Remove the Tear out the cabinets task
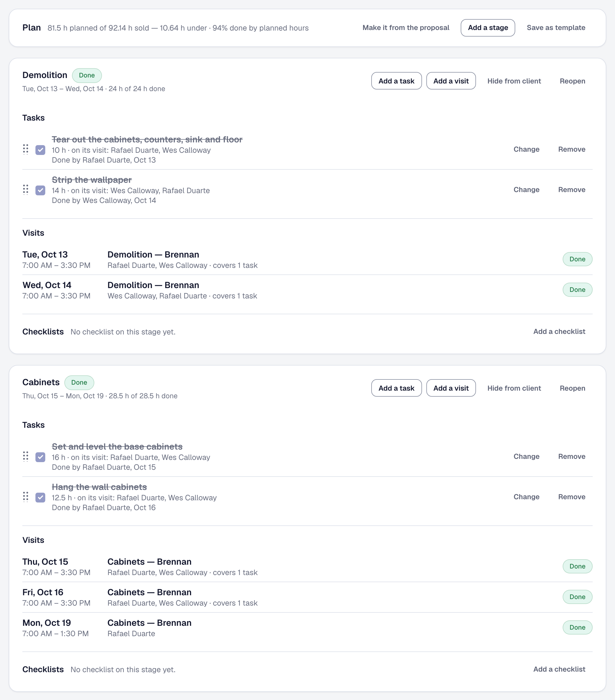The height and width of the screenshot is (700, 615). (x=572, y=149)
